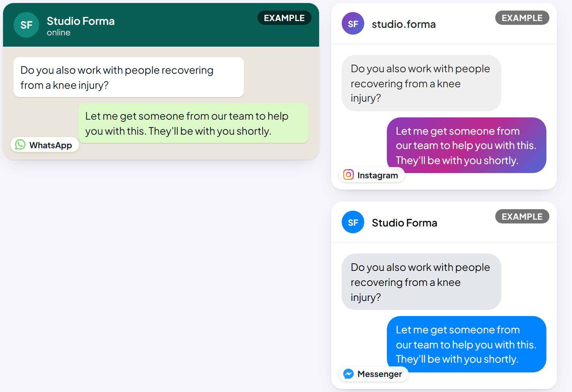Select the blue SF avatar in Messenger card
572x392 pixels.
(353, 222)
